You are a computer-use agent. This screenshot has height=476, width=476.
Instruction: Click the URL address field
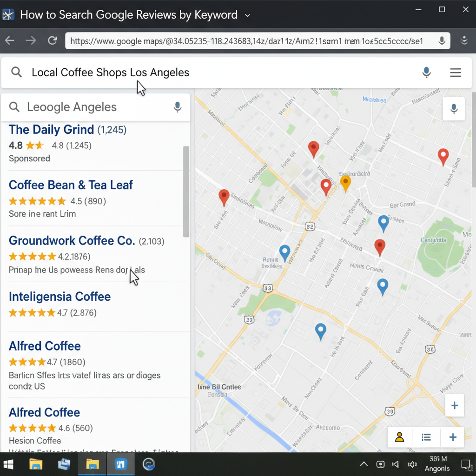coord(258,41)
